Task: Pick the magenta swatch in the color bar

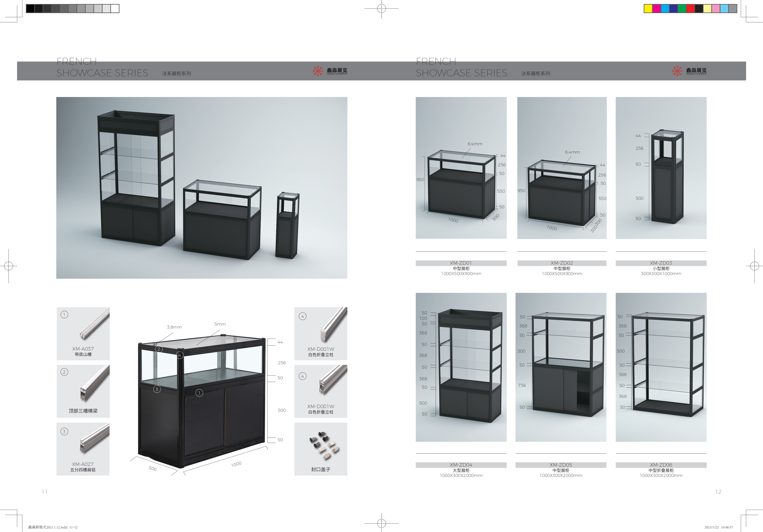Action: 657,9
